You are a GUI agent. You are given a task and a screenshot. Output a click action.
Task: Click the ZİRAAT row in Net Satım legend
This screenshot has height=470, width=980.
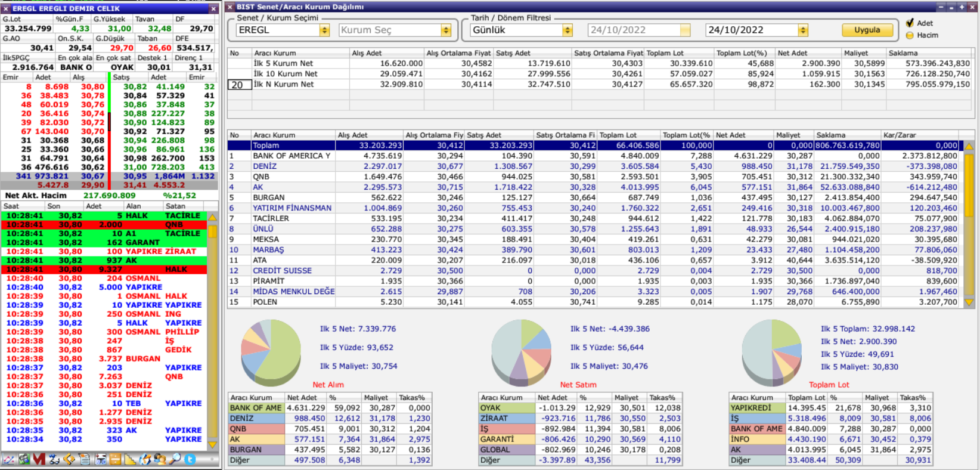point(580,419)
